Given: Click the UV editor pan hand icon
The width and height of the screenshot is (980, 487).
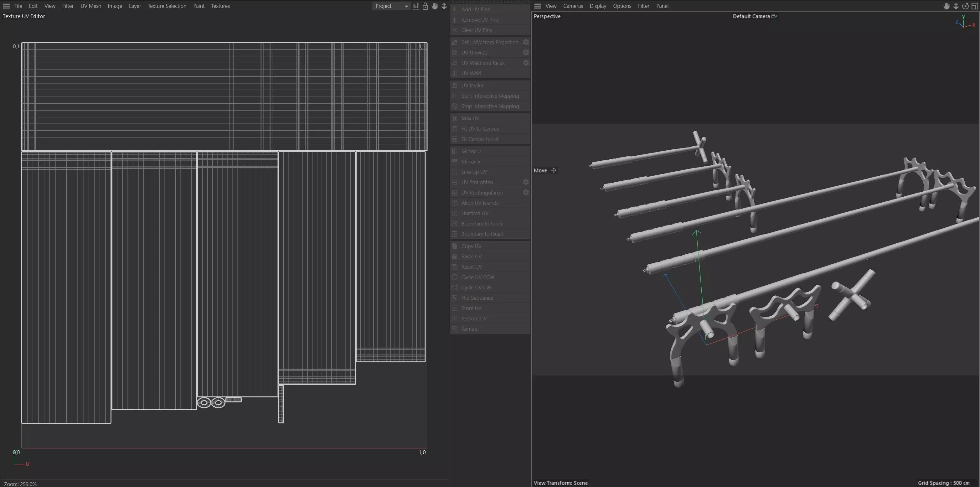Looking at the screenshot, I should [435, 6].
